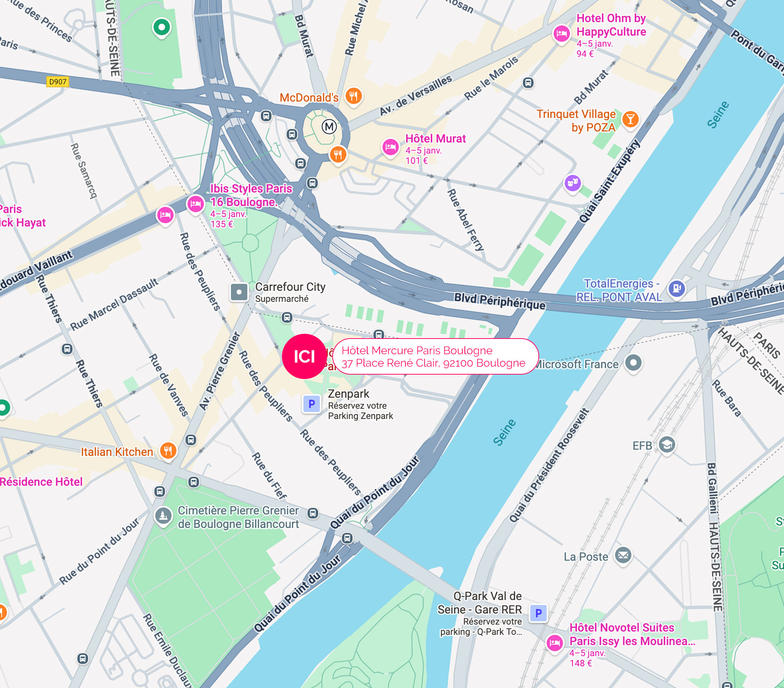Click the McDonald's restaurant pin icon

coord(354,96)
